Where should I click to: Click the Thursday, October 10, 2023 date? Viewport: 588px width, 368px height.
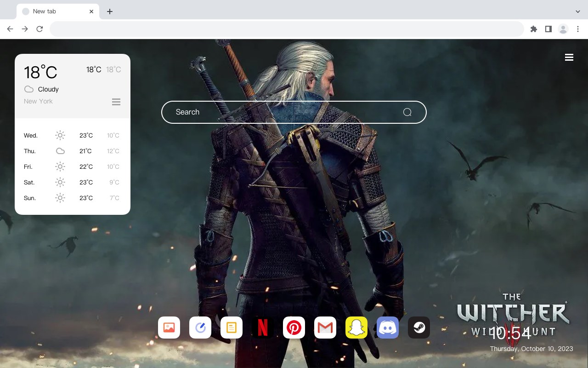tap(531, 349)
